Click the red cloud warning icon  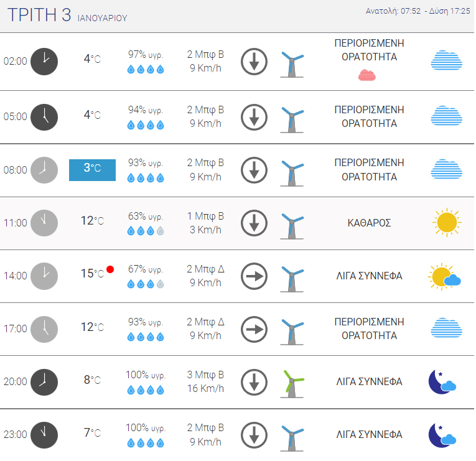[x=367, y=75]
